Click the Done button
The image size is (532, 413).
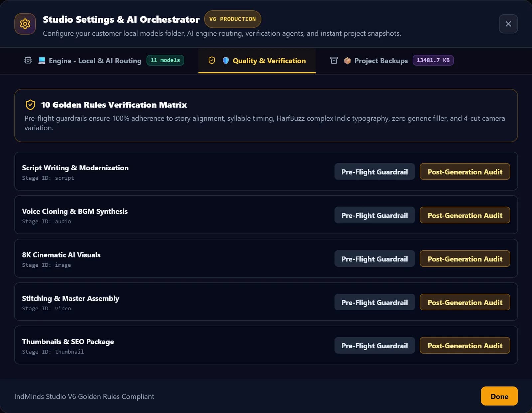[499, 396]
